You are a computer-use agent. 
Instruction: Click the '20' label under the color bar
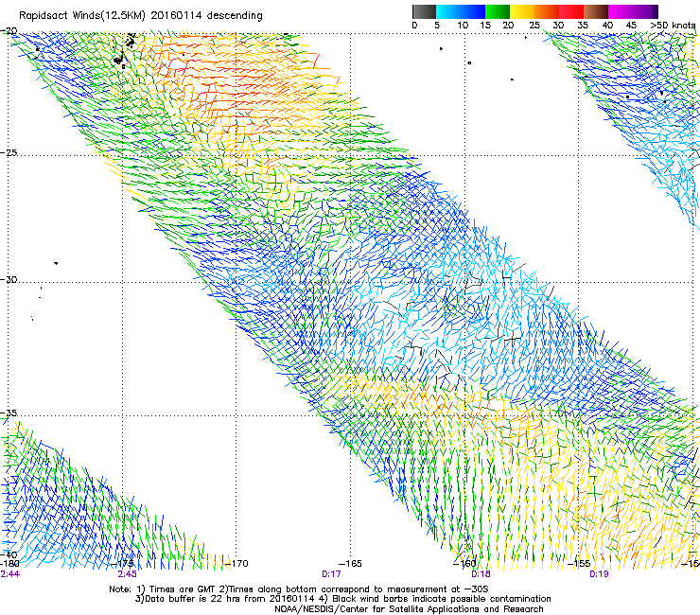(x=508, y=26)
